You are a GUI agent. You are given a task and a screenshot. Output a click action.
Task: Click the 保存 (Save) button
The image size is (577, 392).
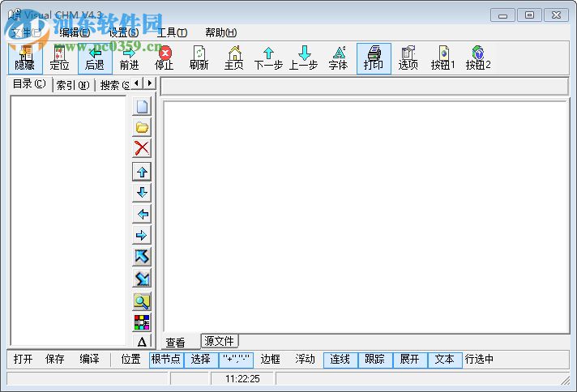click(x=55, y=360)
